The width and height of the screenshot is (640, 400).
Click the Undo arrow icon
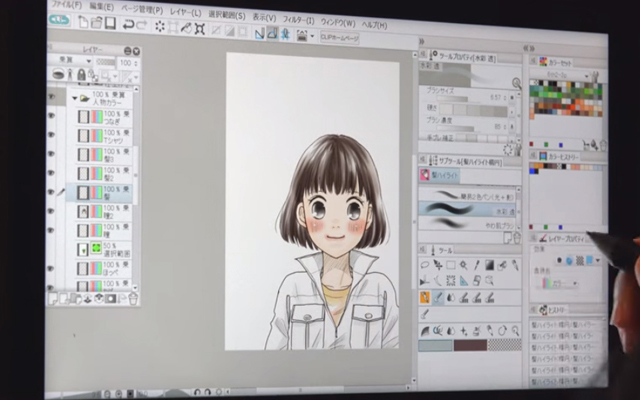pos(128,24)
